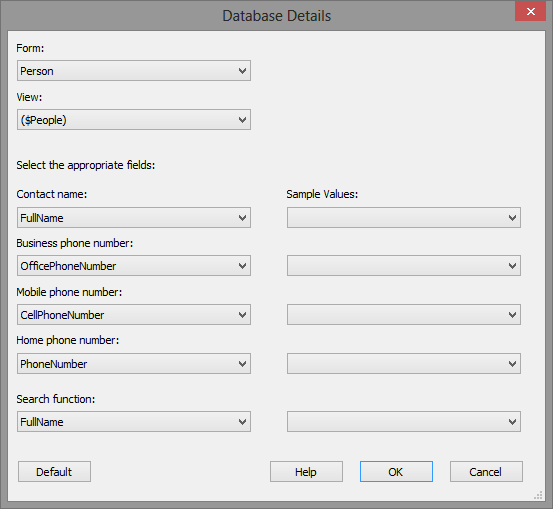Close the Database Details dialog
Viewport: 553px width, 509px height.
click(530, 11)
